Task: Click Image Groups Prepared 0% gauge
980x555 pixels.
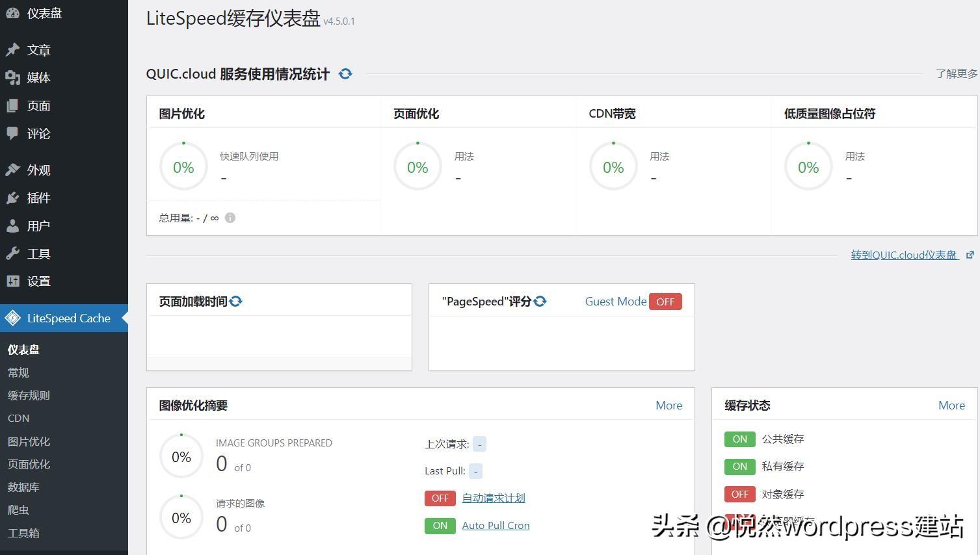Action: [181, 457]
